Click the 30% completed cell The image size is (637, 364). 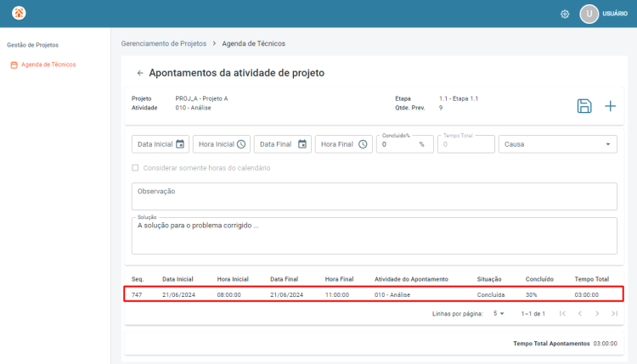pyautogui.click(x=531, y=295)
